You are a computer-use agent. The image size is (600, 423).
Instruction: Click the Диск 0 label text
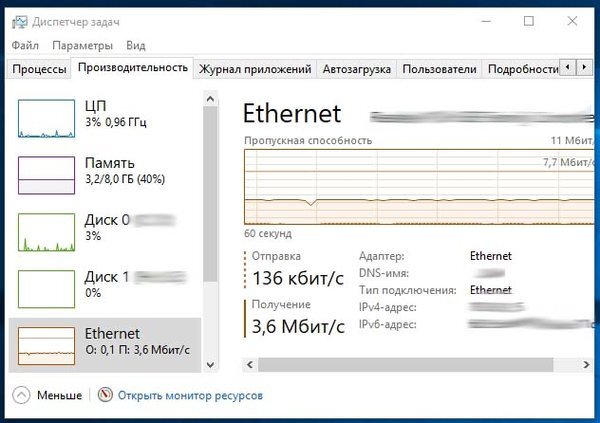click(x=107, y=220)
